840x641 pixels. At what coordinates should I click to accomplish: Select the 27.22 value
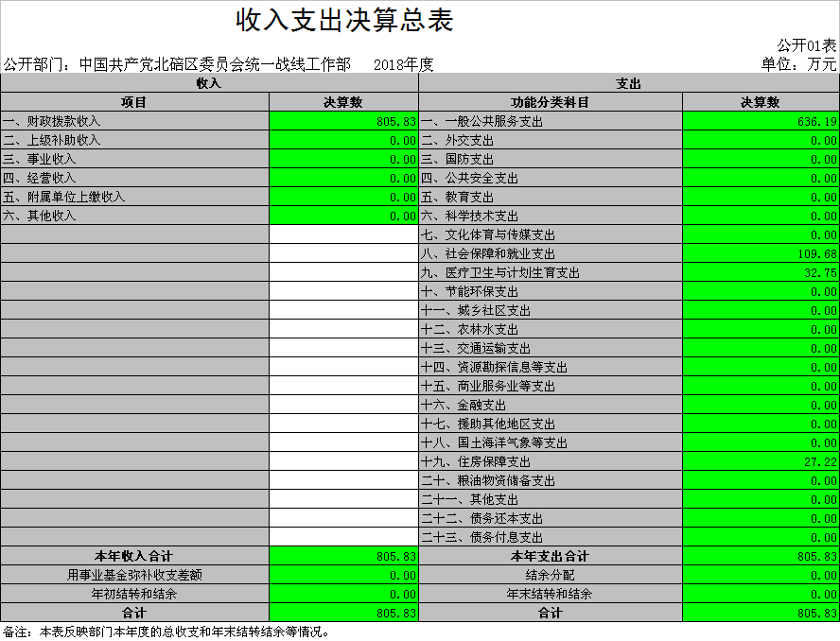click(761, 461)
